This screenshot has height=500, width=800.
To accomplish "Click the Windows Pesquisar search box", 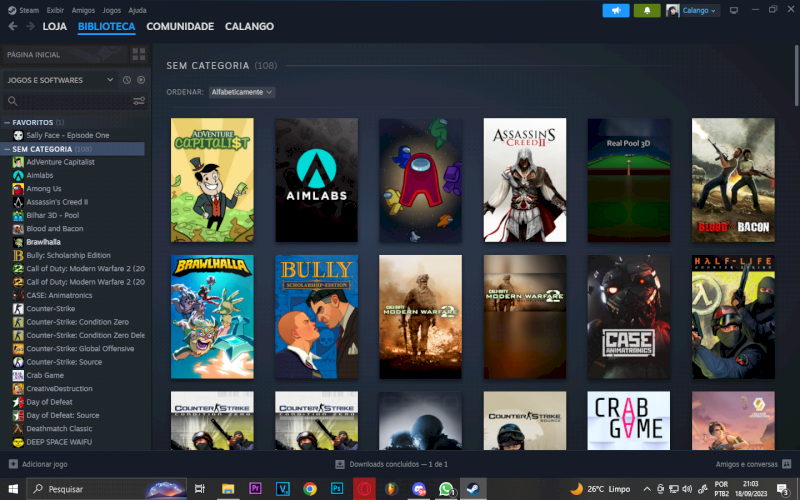I will pyautogui.click(x=106, y=489).
